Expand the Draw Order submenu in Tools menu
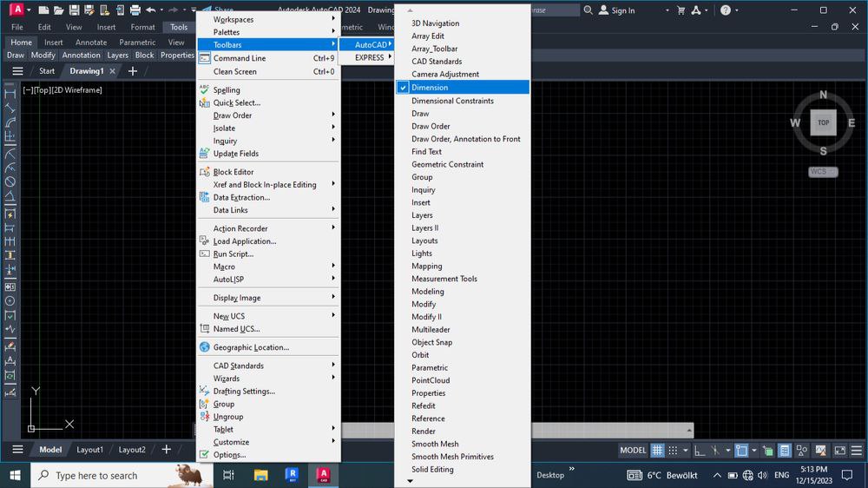The image size is (868, 488). coord(268,115)
